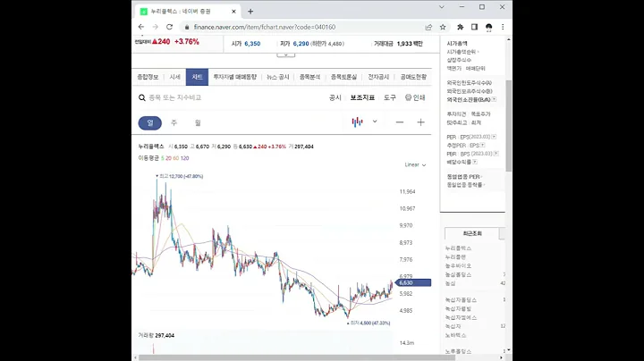Open help icon beside PER EPS(2023.03)
644x361 pixels.
click(494, 137)
